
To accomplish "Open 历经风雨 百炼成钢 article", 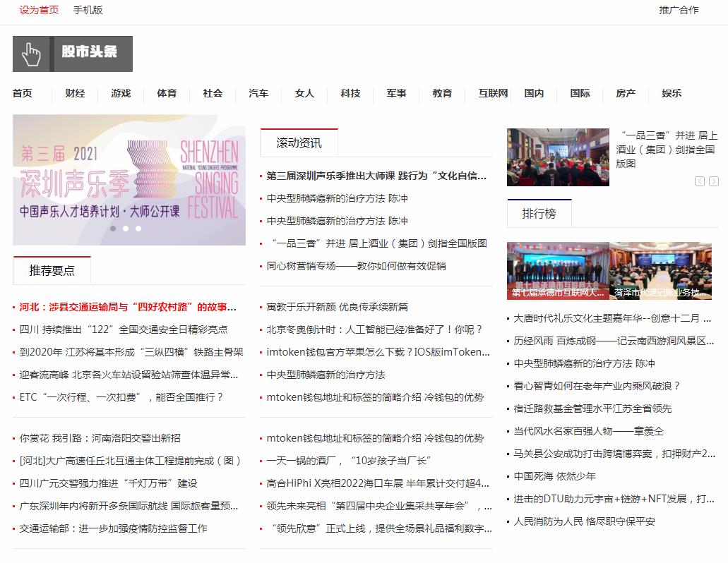I will [614, 341].
